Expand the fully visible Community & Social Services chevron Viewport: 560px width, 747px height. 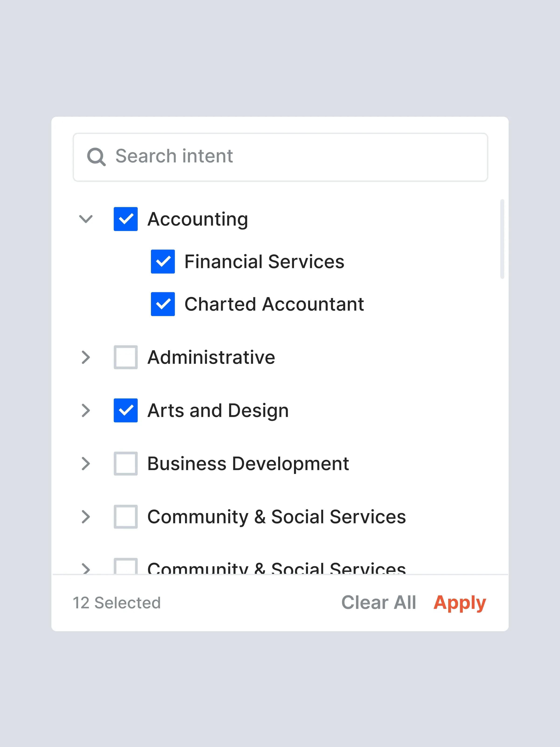coord(86,517)
